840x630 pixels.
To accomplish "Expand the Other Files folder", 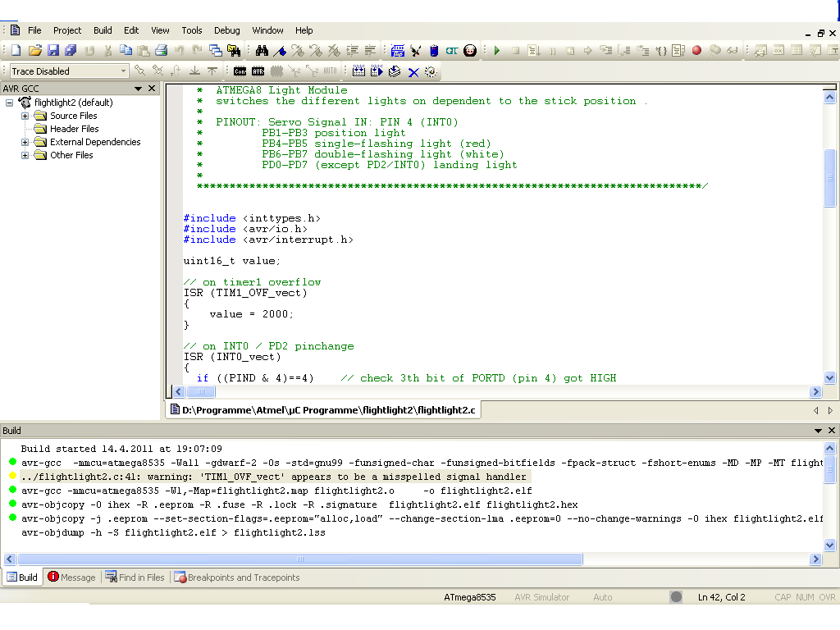I will pyautogui.click(x=25, y=155).
